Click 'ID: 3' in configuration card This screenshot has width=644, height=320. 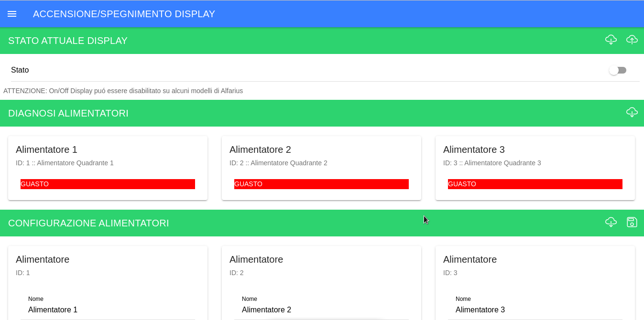pos(450,273)
